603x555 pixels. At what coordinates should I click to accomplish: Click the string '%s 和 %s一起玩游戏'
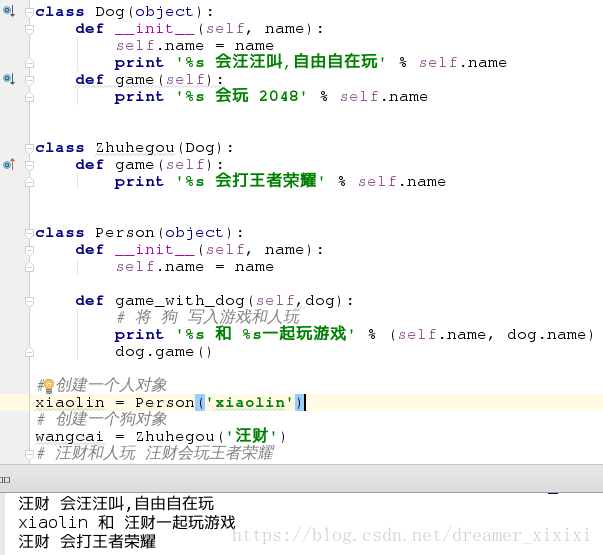(x=265, y=334)
